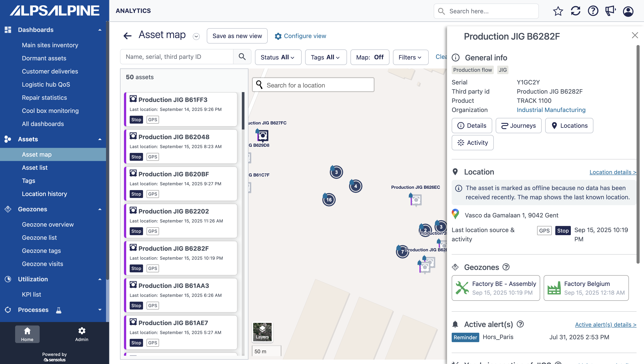Click the Journeys button
Viewport: 644px width, 364px height.
pyautogui.click(x=518, y=126)
